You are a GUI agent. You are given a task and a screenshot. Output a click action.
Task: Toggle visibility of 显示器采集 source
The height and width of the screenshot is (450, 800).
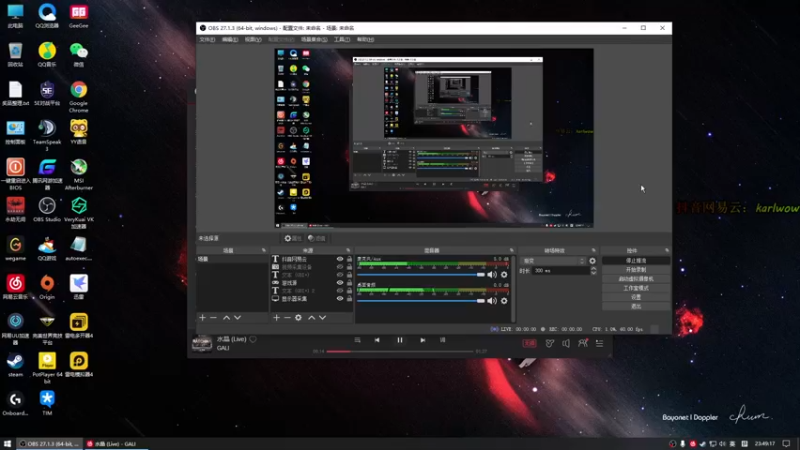pos(340,298)
